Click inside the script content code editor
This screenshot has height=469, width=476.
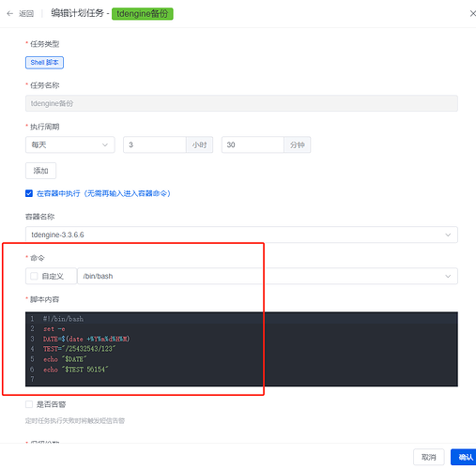click(241, 349)
